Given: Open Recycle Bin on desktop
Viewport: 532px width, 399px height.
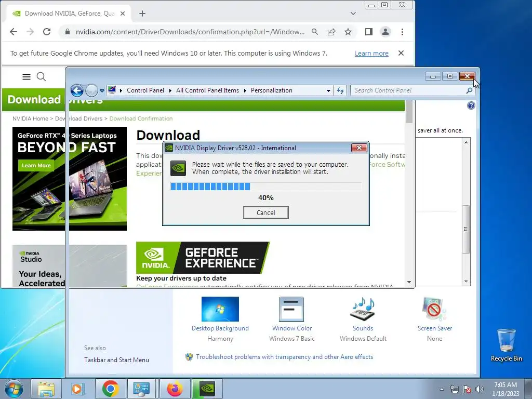Looking at the screenshot, I should 506,345.
